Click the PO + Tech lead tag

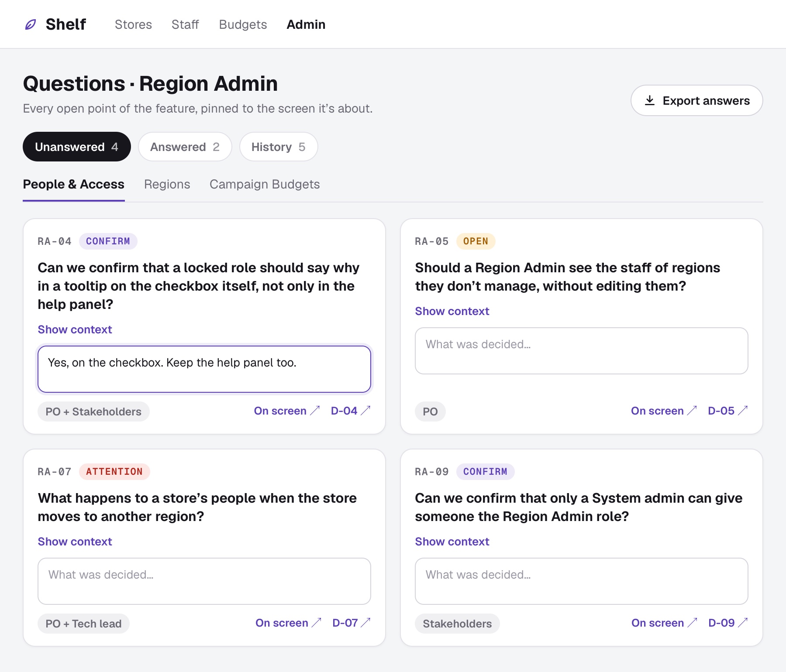(x=83, y=624)
